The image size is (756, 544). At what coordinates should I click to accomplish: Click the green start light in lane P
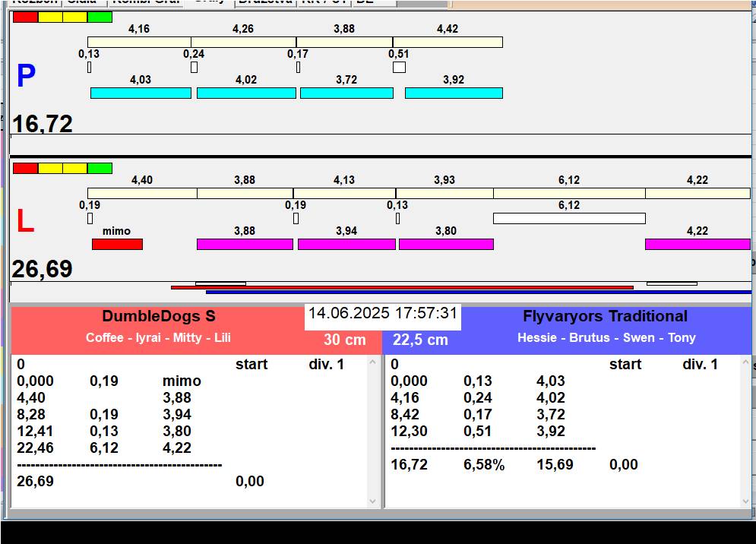[x=100, y=17]
